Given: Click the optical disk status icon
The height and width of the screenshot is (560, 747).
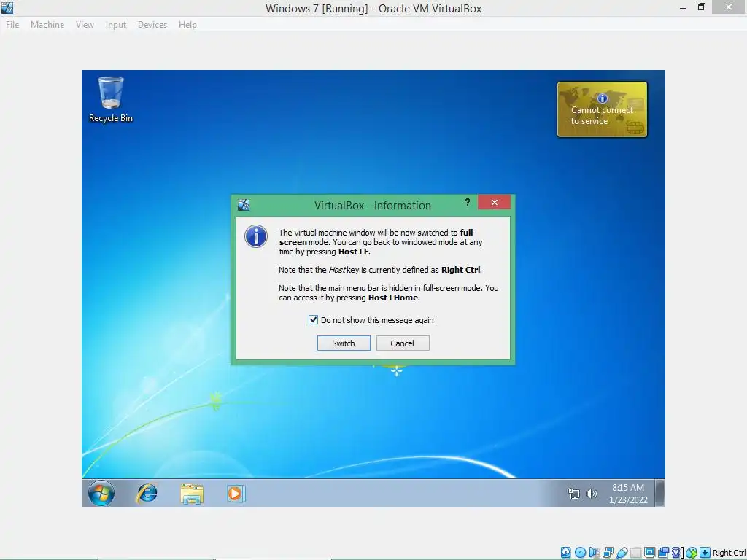Looking at the screenshot, I should click(580, 553).
